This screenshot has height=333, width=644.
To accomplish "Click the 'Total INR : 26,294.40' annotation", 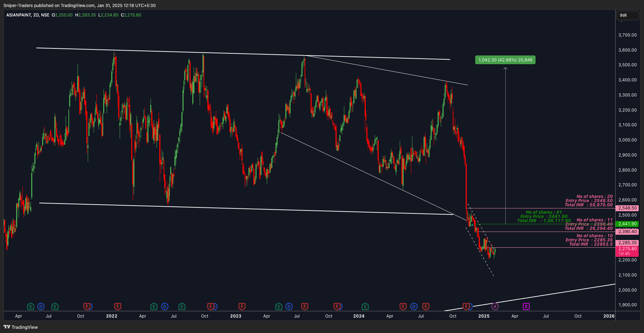I will pyautogui.click(x=589, y=228).
